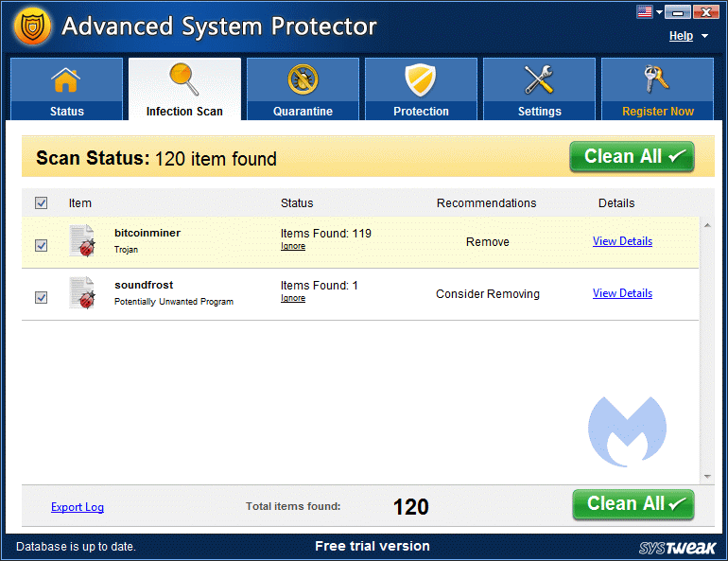The width and height of the screenshot is (728, 561).
Task: Click the house icon on Status tab
Action: [x=65, y=79]
